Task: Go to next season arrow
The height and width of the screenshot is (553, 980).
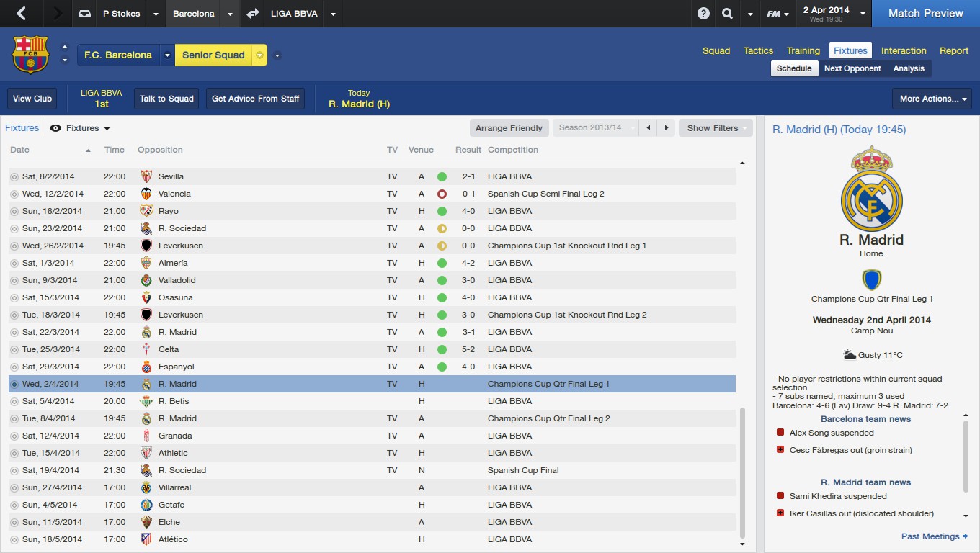Action: coord(667,128)
